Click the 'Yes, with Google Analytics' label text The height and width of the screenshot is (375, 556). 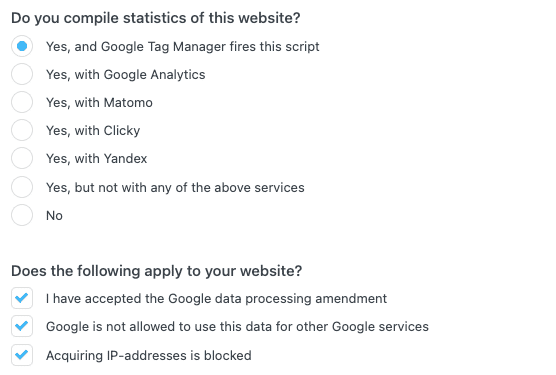126,75
